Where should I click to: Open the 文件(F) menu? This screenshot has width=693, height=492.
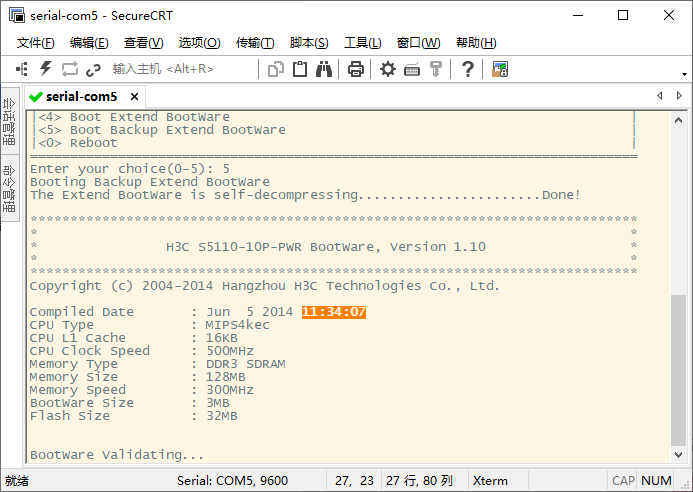36,43
